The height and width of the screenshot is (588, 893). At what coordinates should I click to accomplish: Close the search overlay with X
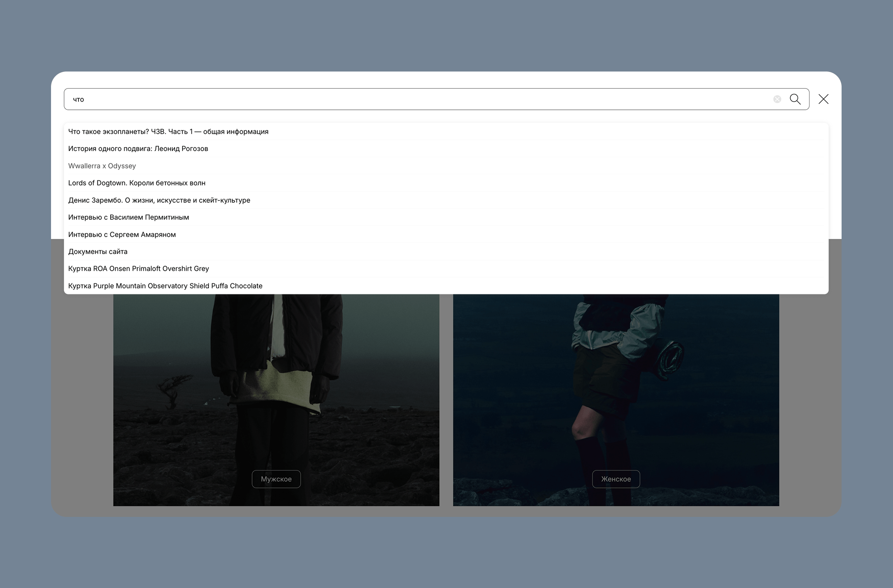(823, 99)
